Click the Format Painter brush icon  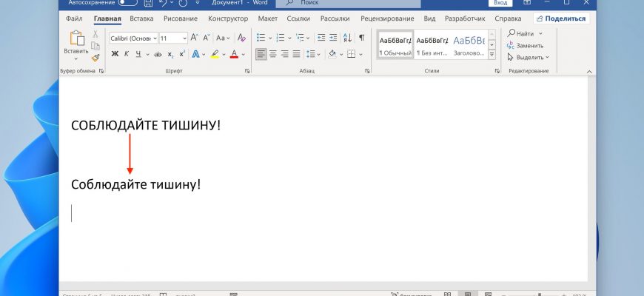click(x=95, y=58)
